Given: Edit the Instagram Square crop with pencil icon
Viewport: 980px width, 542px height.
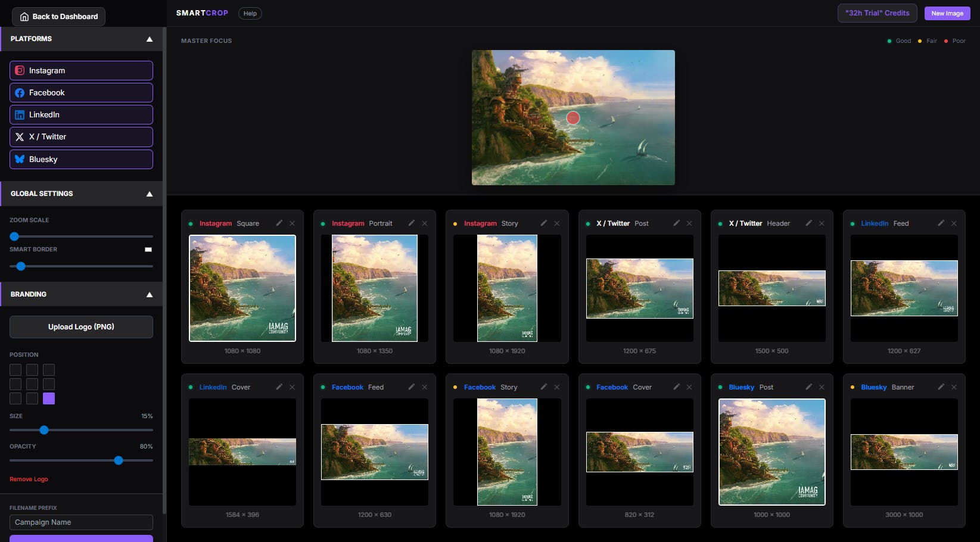Looking at the screenshot, I should coord(279,223).
